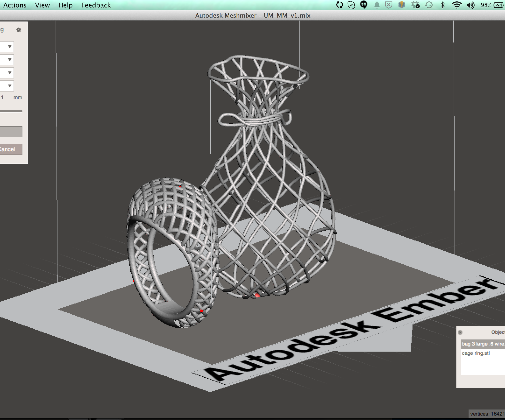The height and width of the screenshot is (420, 505).
Task: Click the shield with X status icon
Action: (389, 5)
